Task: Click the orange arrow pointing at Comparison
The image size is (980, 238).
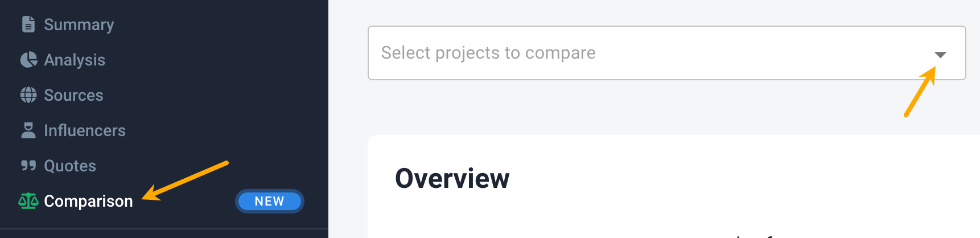Action: pos(185,180)
